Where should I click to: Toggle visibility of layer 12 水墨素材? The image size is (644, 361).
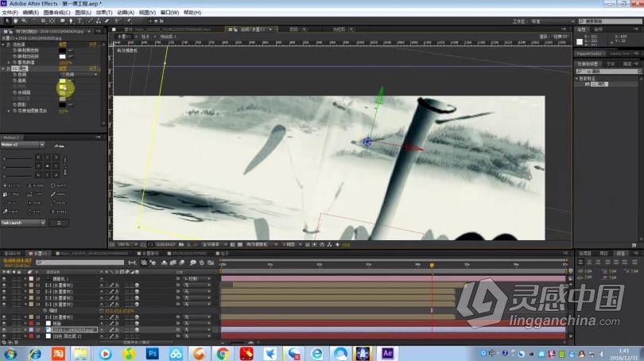coord(4,291)
